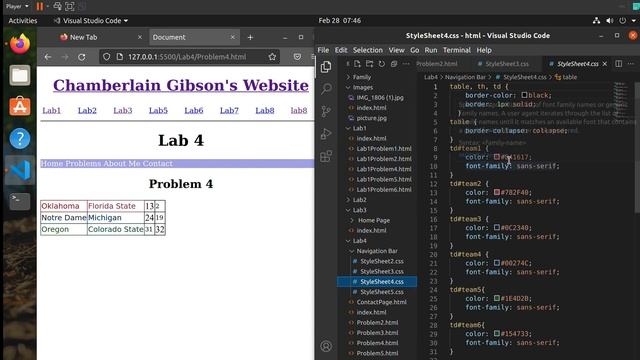
Task: Switch to Problem2.html editor tab
Action: [437, 64]
